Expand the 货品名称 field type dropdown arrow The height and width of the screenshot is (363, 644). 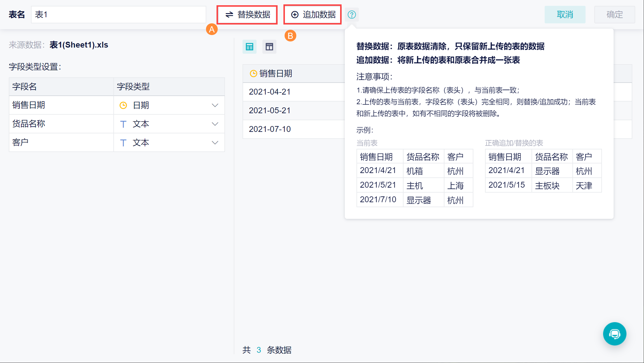[215, 124]
